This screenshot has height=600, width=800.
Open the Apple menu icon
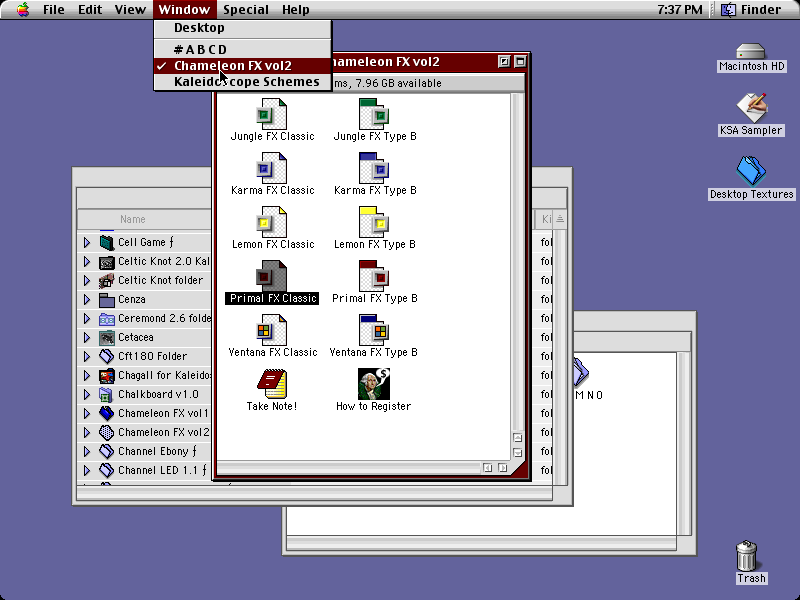coord(22,9)
